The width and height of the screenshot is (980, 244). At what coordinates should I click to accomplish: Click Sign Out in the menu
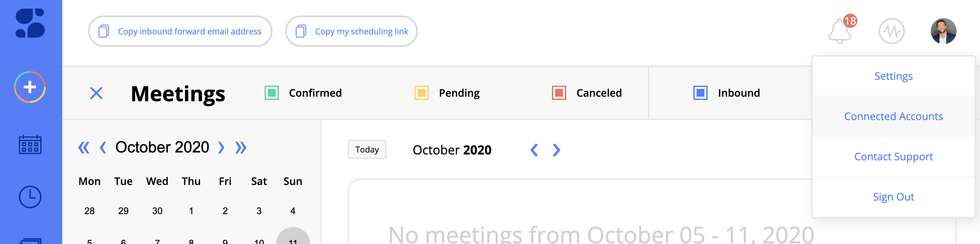click(893, 197)
